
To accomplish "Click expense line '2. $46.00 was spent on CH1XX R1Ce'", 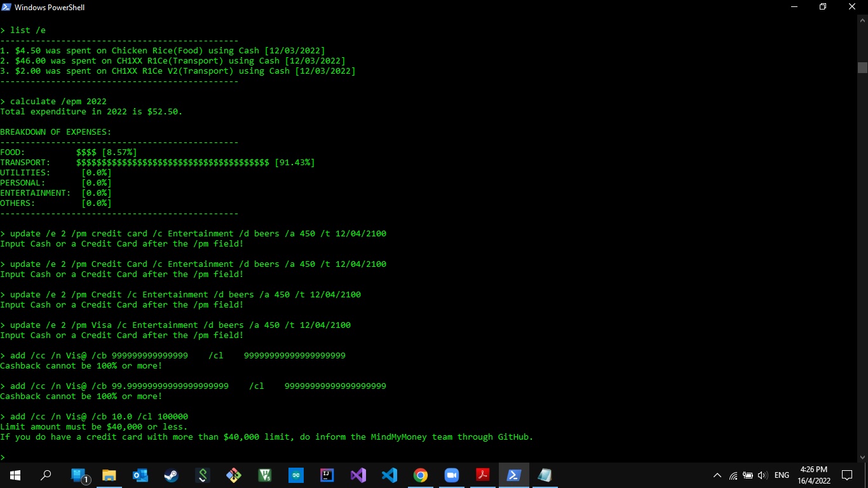I will click(x=173, y=60).
